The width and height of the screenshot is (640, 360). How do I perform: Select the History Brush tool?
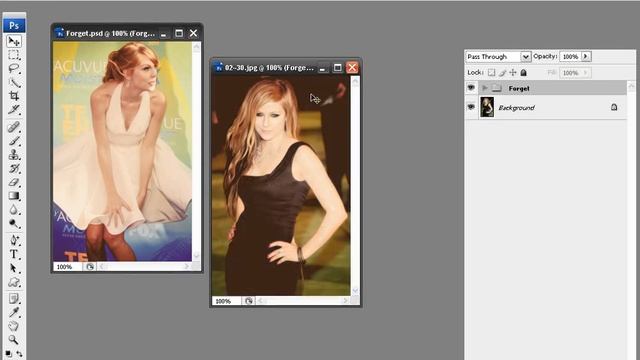(14, 168)
